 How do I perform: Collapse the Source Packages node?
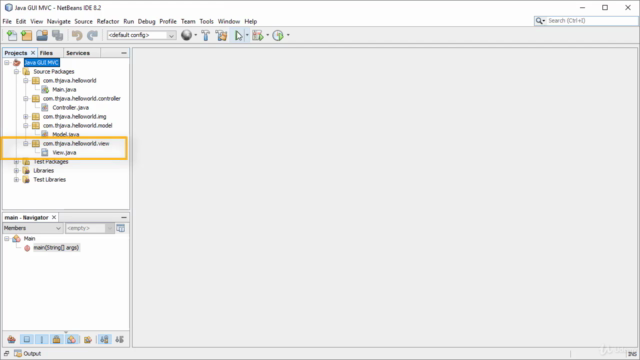click(16, 71)
